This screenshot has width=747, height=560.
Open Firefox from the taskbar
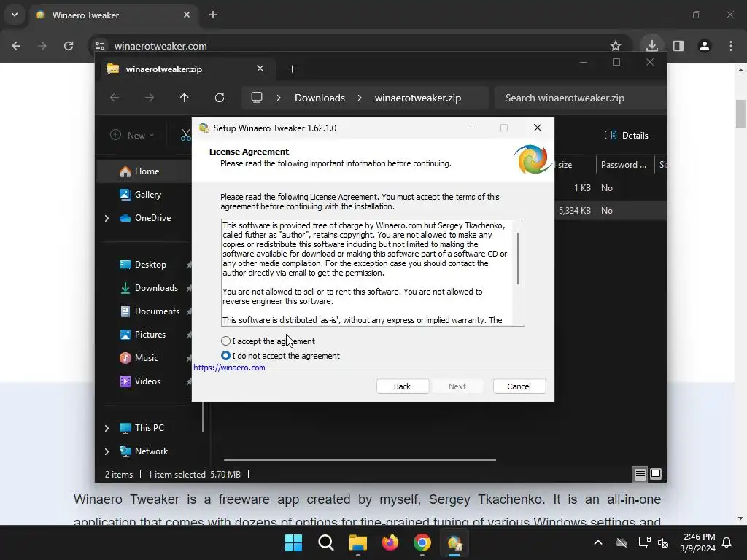(390, 542)
